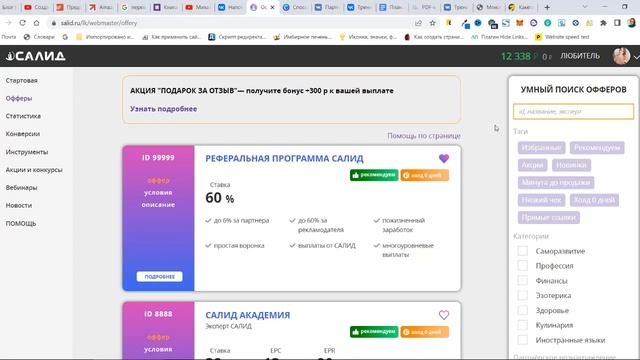Show условия tab on ID 99999 card
640x360 pixels.
point(158,192)
